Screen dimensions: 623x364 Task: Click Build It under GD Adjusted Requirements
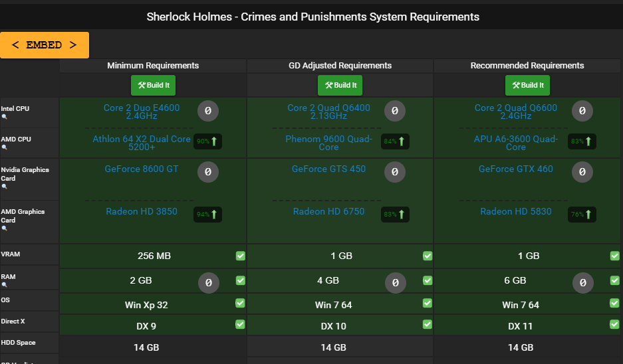click(x=340, y=85)
